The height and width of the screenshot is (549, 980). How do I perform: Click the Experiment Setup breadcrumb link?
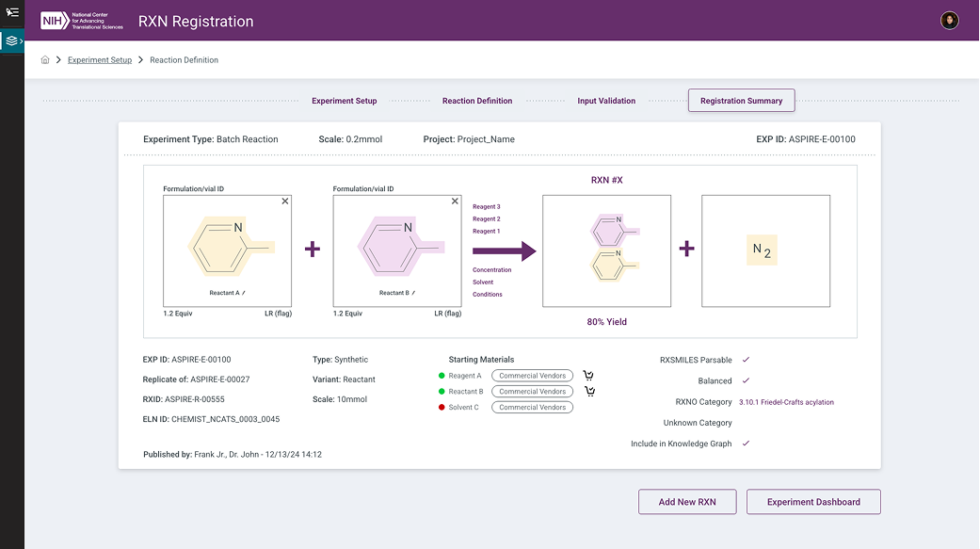point(100,60)
